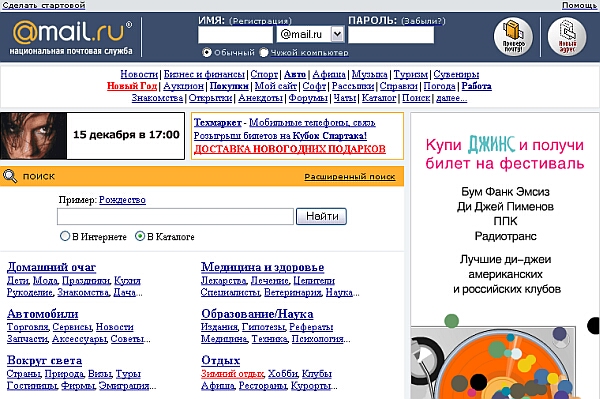Open the Забыли? password link
Image resolution: width=600 pixels, height=399 pixels.
tap(423, 21)
